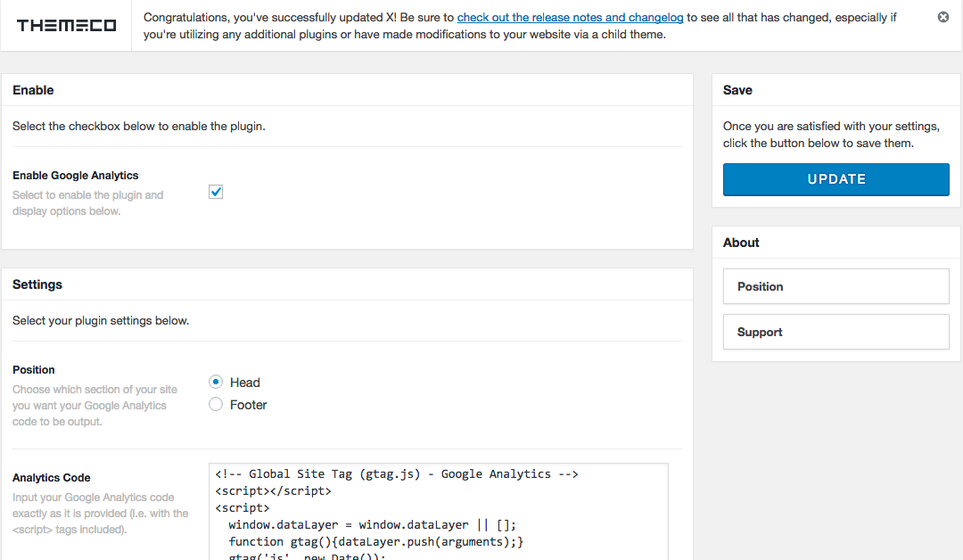This screenshot has width=963, height=560.
Task: Select the Head position radio button
Action: (216, 382)
